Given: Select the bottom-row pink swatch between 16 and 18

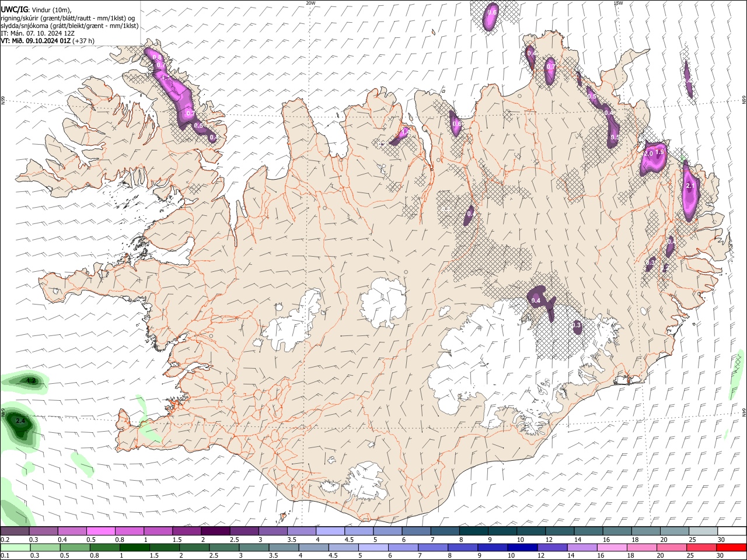Looking at the screenshot, I should (x=612, y=547).
